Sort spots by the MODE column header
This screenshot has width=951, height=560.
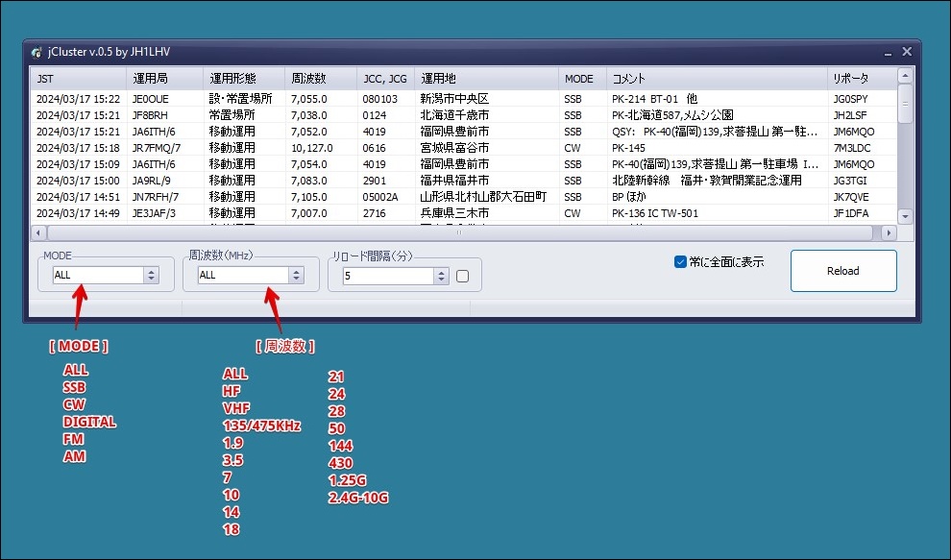tap(580, 78)
